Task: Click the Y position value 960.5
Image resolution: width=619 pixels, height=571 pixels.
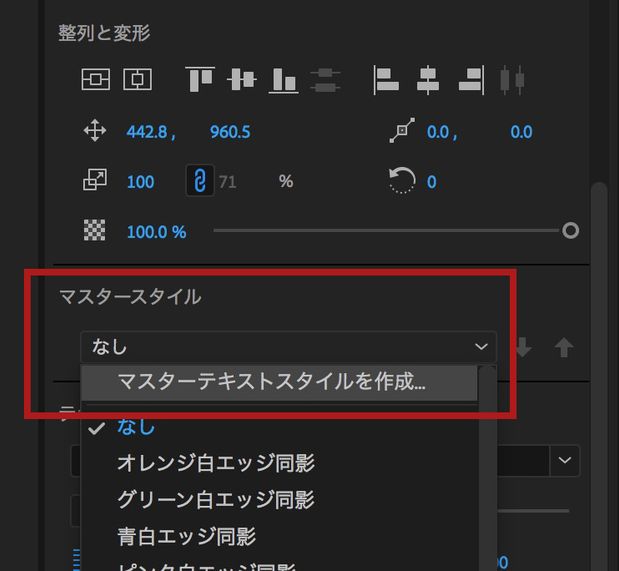Action: click(230, 132)
